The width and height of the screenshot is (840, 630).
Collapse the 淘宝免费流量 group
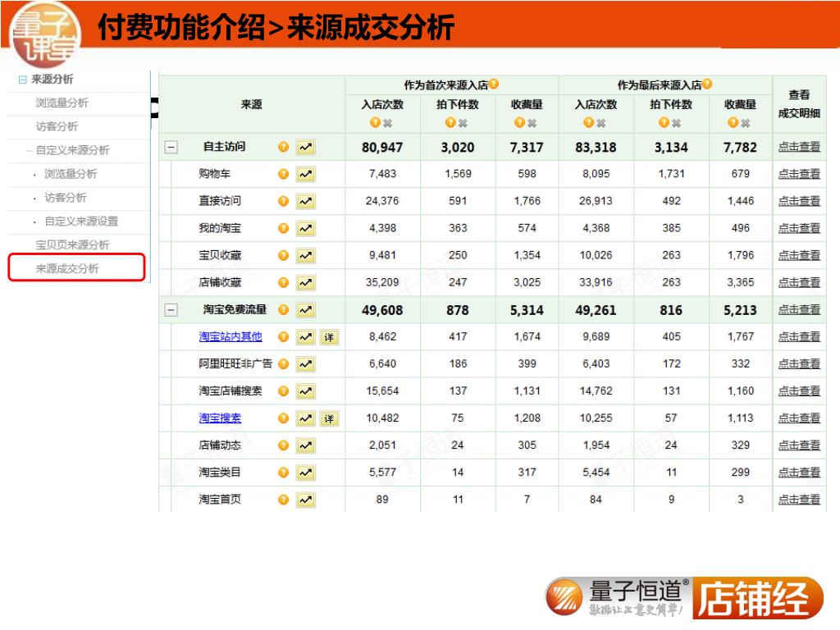[171, 309]
